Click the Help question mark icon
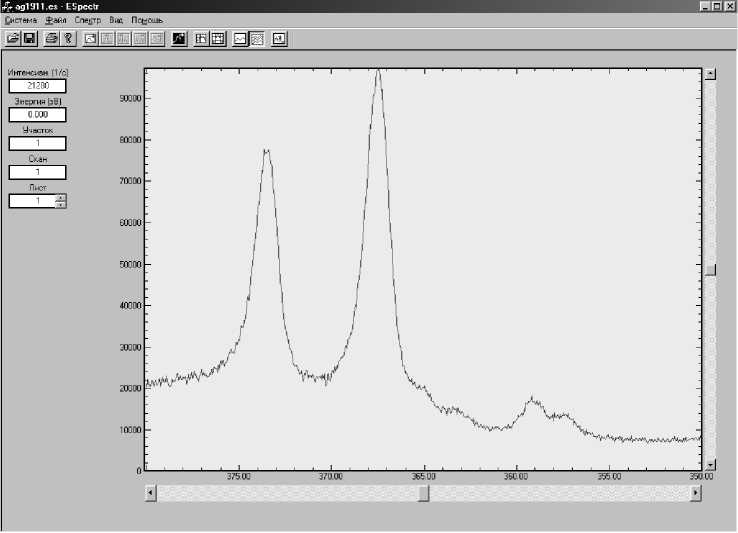738x533 pixels. 68,39
